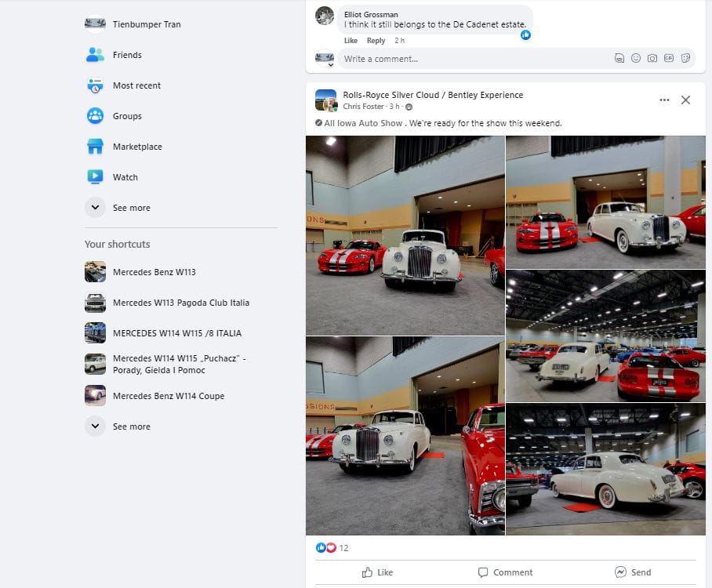
Task: Attach a photo using the camera icon
Action: (x=652, y=58)
